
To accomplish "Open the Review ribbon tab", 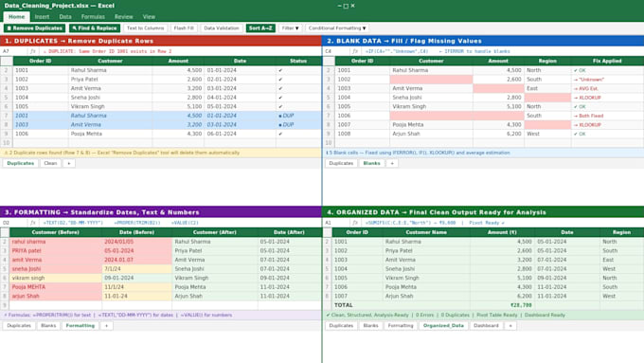I will pyautogui.click(x=124, y=17).
